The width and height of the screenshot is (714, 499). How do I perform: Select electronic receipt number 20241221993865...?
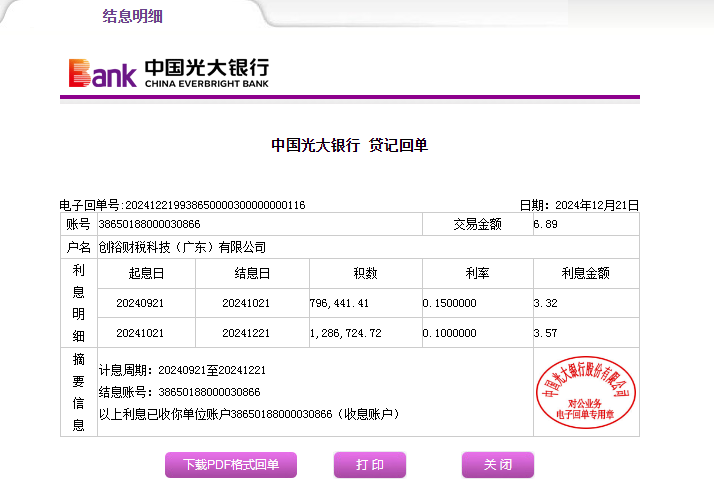pos(215,205)
